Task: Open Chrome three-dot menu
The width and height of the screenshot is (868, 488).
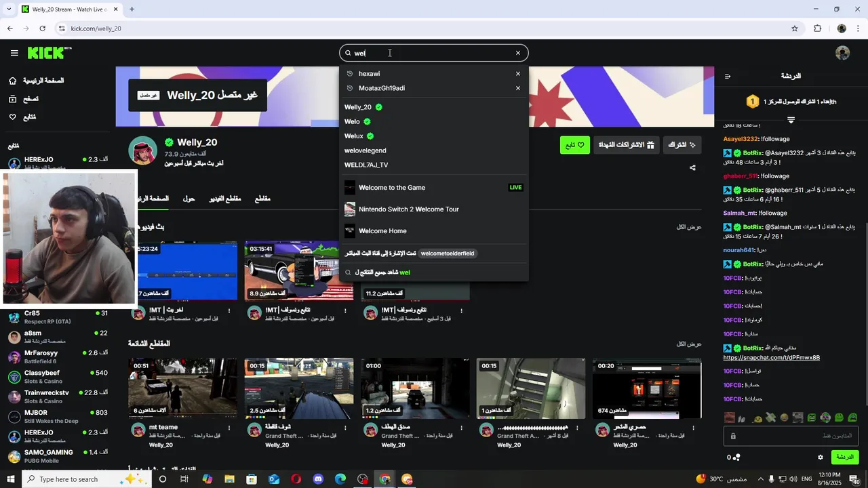Action: (859, 28)
